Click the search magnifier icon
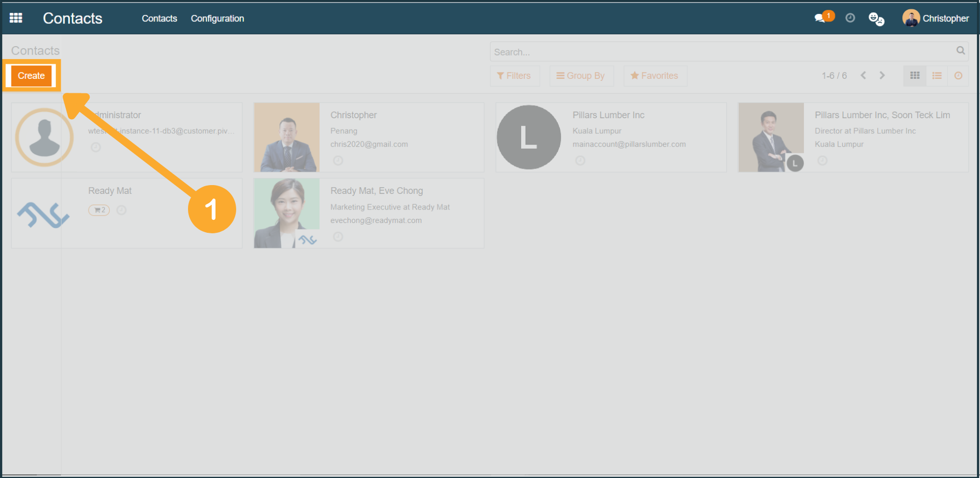The width and height of the screenshot is (980, 478). 960,51
